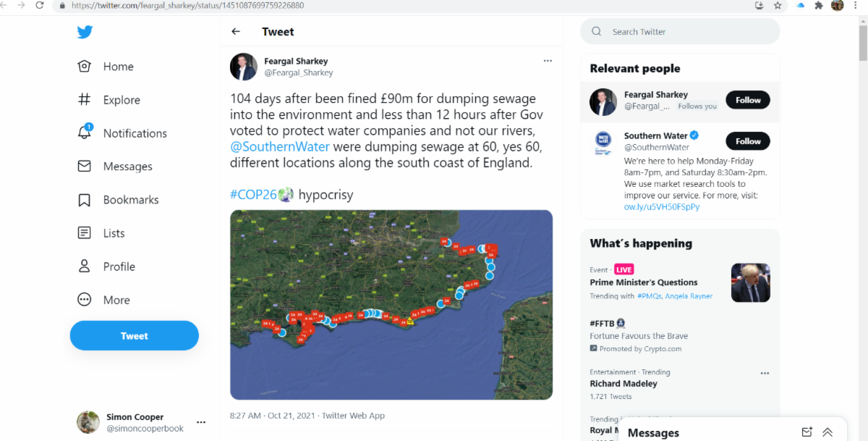The width and height of the screenshot is (868, 441).
Task: Click the back arrow beside Tweet header
Action: [236, 32]
